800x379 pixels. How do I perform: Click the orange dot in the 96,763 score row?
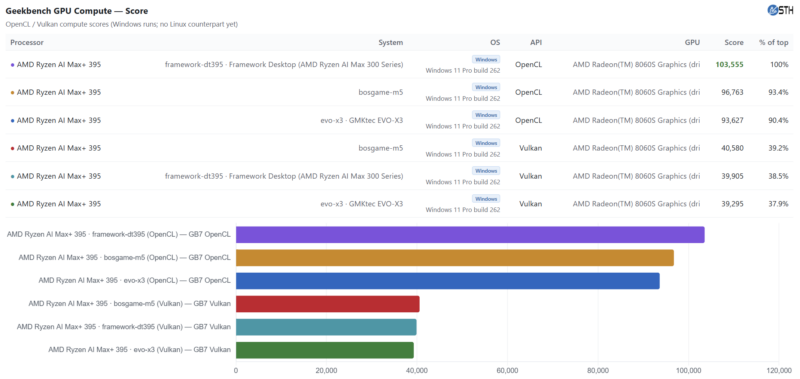[12, 93]
